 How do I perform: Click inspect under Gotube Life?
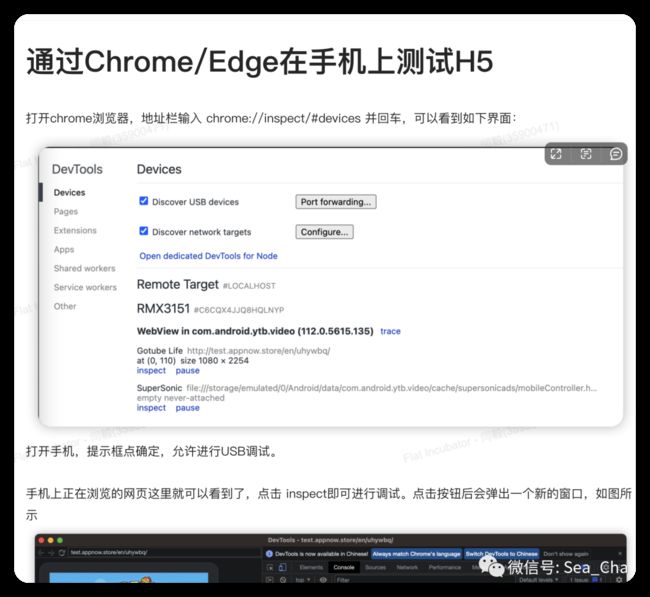coord(151,370)
